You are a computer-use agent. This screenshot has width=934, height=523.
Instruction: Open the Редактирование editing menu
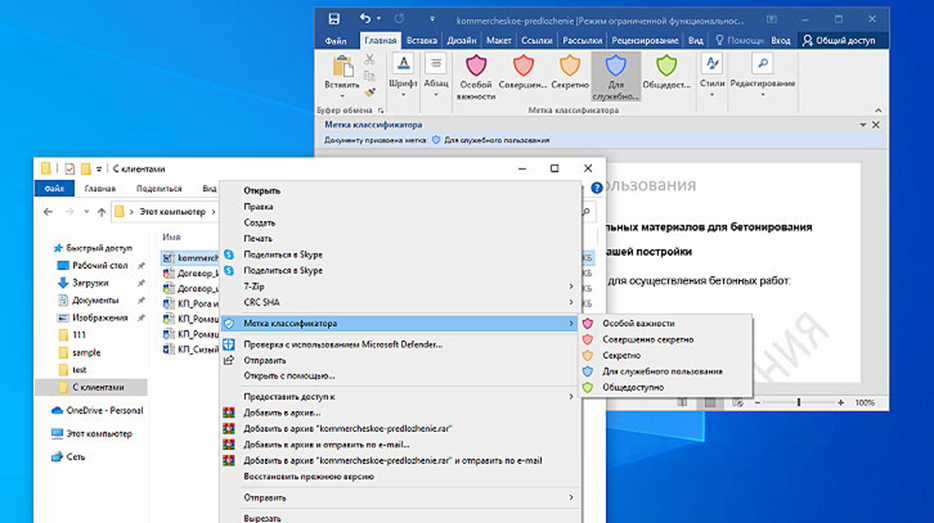click(x=762, y=76)
